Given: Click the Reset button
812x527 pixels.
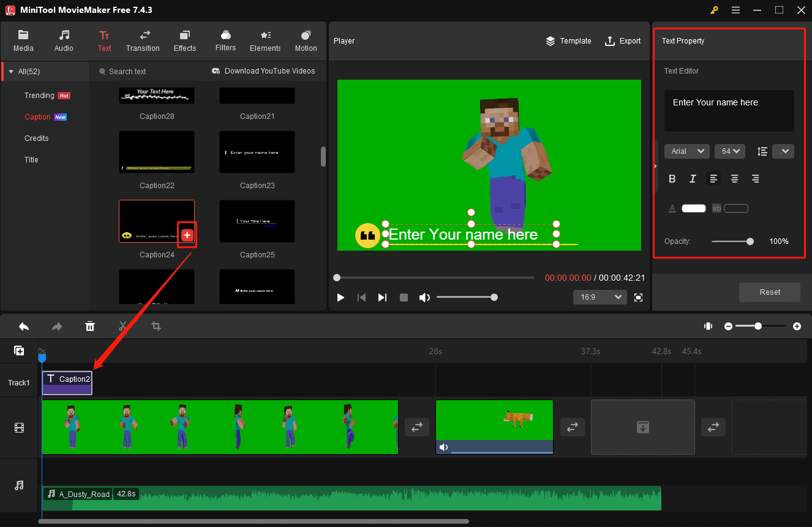Looking at the screenshot, I should (x=770, y=292).
